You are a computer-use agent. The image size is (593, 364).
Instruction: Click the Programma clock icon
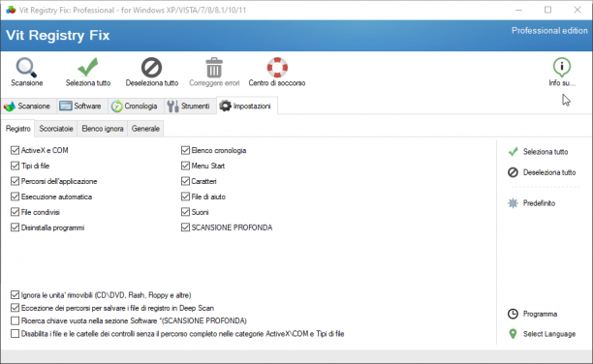(x=513, y=314)
